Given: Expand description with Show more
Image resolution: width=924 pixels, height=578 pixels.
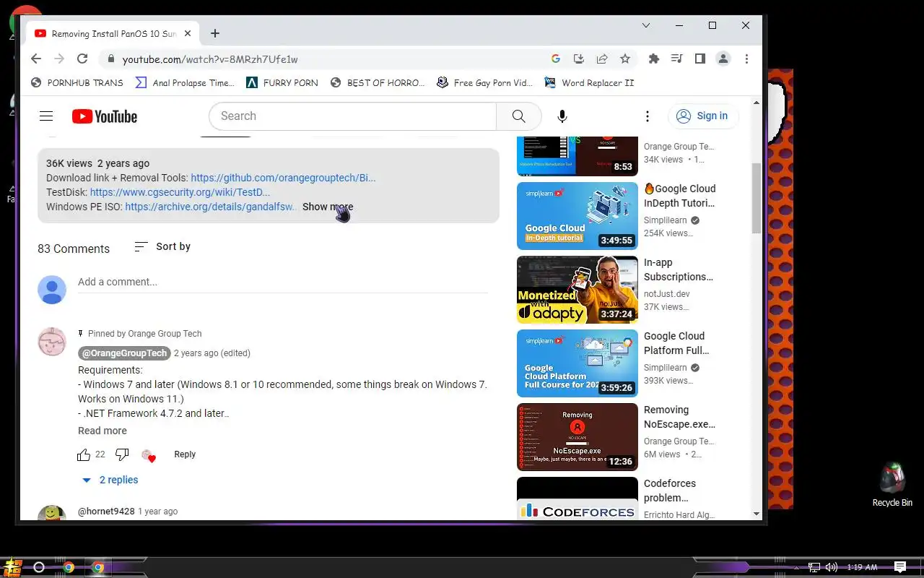Looking at the screenshot, I should click(x=328, y=207).
